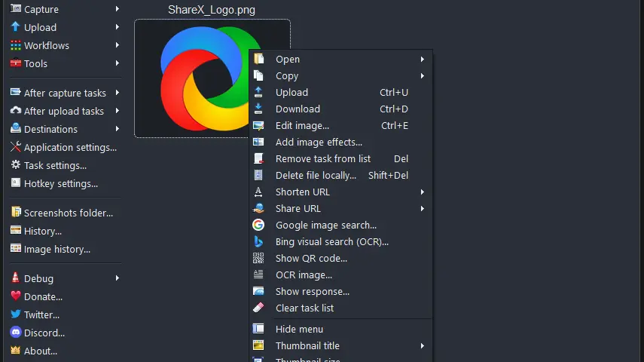Click the Image history icon
The image size is (644, 362).
point(16,248)
